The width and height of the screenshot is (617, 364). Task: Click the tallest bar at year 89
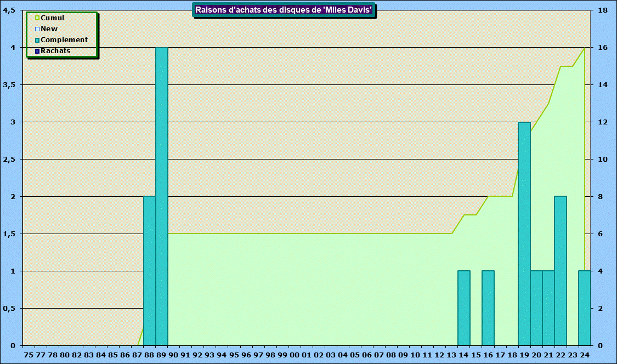coord(162,196)
